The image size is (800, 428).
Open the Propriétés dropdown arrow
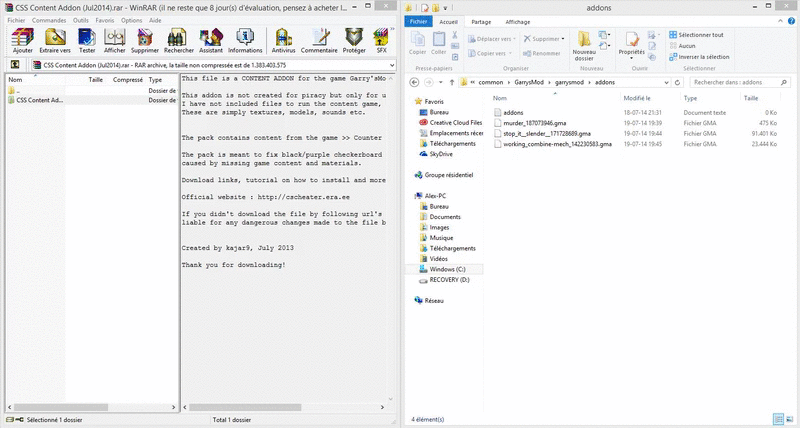click(632, 58)
